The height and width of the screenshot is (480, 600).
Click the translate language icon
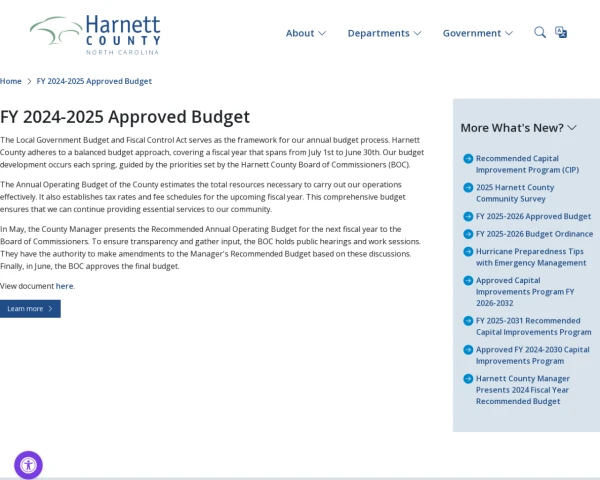[561, 32]
